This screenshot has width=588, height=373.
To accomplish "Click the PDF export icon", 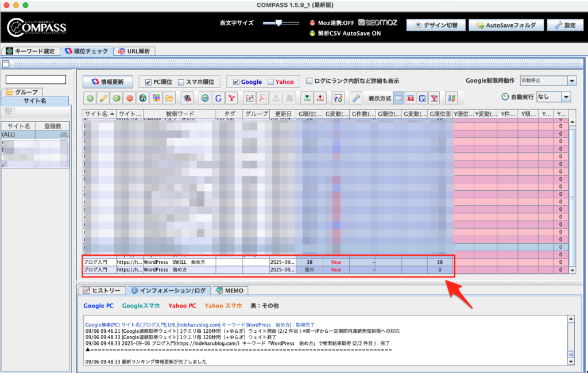I will coord(262,98).
